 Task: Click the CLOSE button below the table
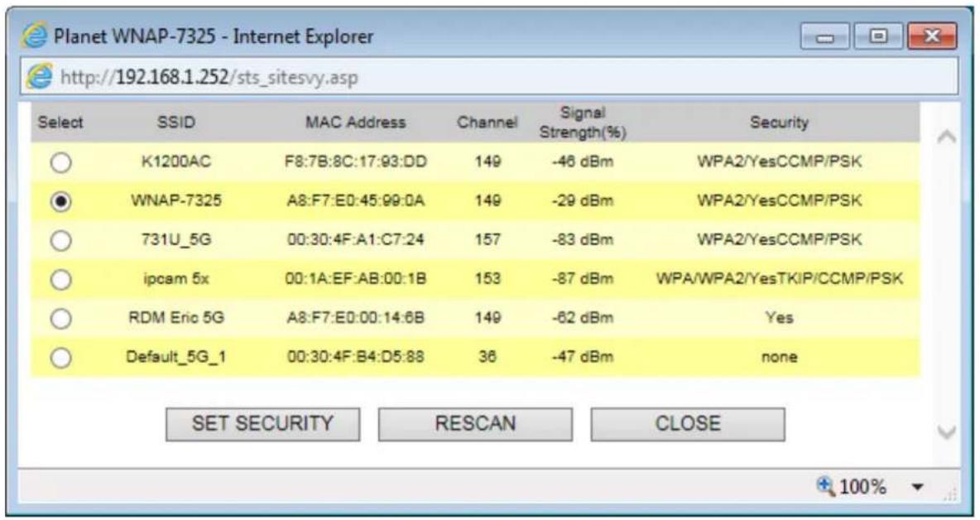coord(688,425)
